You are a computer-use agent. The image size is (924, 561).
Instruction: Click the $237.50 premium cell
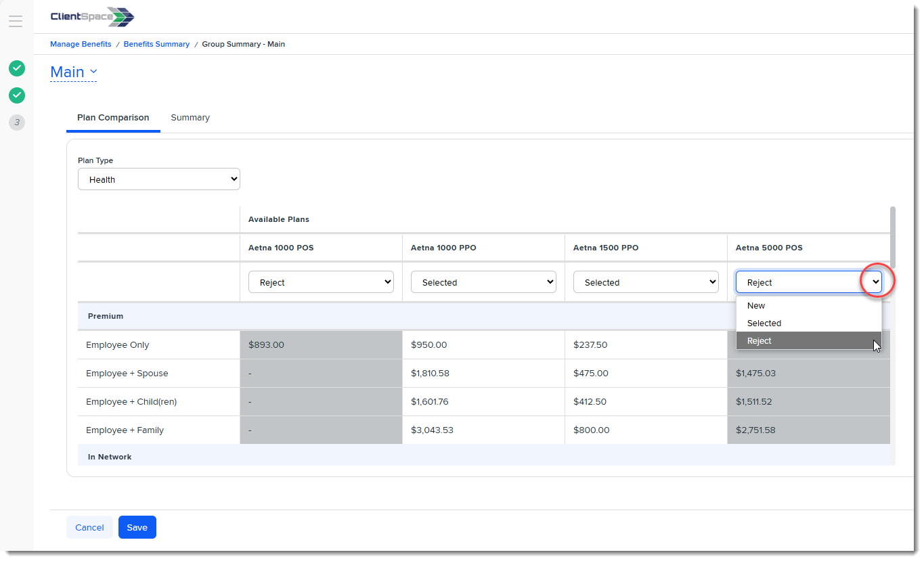(x=646, y=344)
